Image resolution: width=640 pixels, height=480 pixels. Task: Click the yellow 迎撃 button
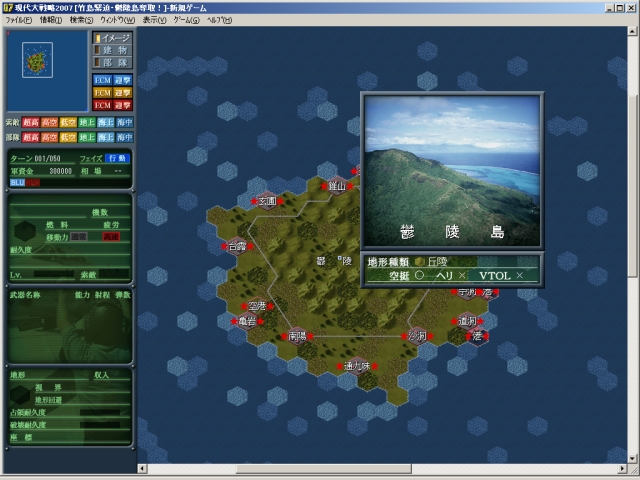(122, 93)
